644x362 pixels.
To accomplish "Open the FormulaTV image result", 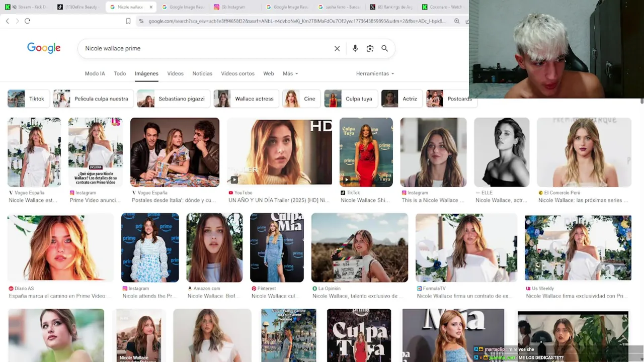I will (x=466, y=247).
